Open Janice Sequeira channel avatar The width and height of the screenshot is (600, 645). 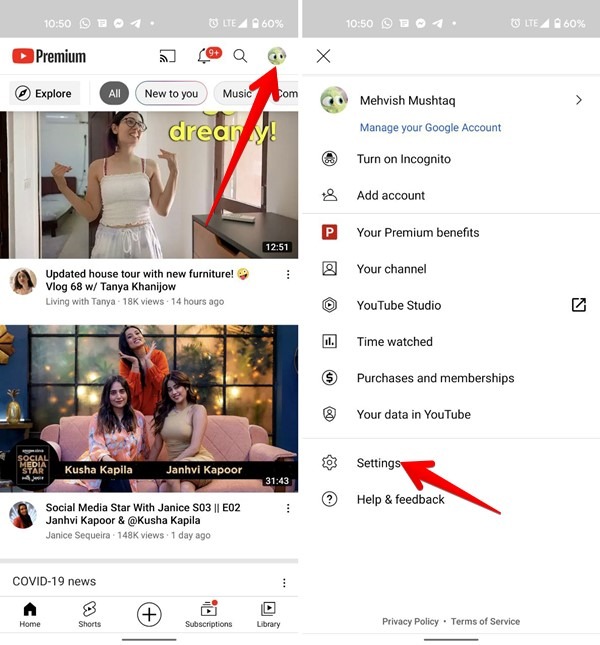23,515
